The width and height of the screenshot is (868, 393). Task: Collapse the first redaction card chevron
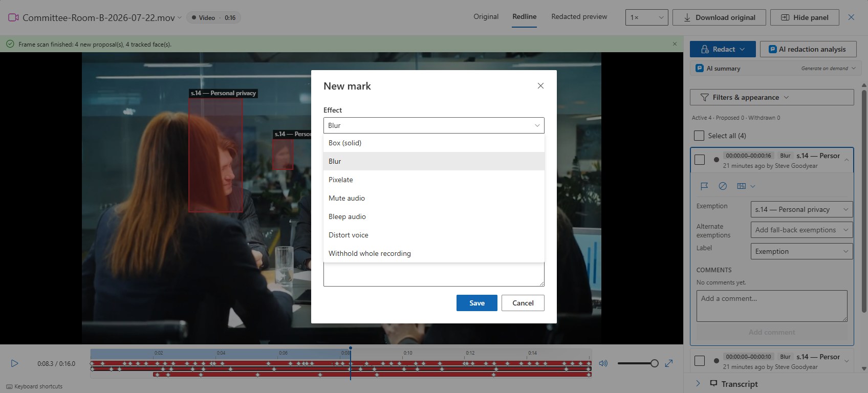click(847, 160)
